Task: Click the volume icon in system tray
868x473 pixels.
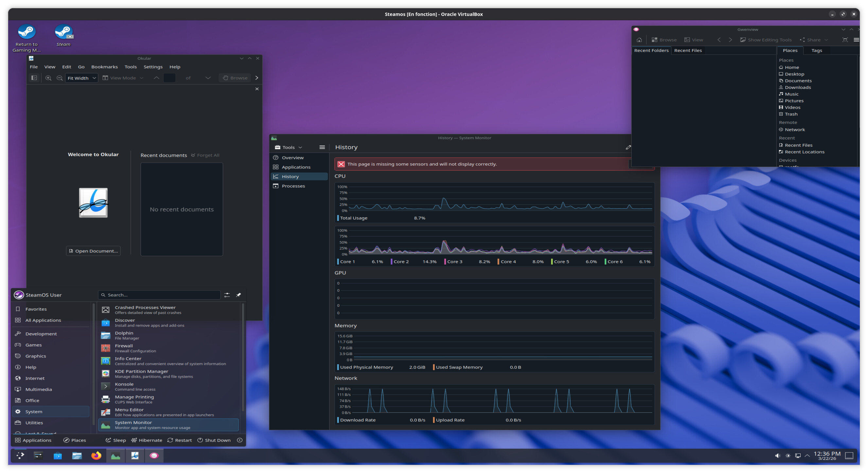Action: click(x=777, y=455)
